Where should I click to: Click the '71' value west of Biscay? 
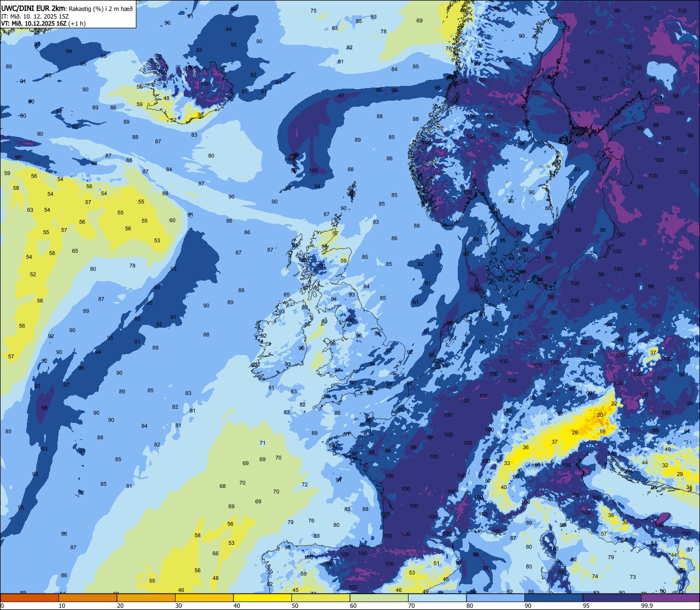(x=262, y=443)
